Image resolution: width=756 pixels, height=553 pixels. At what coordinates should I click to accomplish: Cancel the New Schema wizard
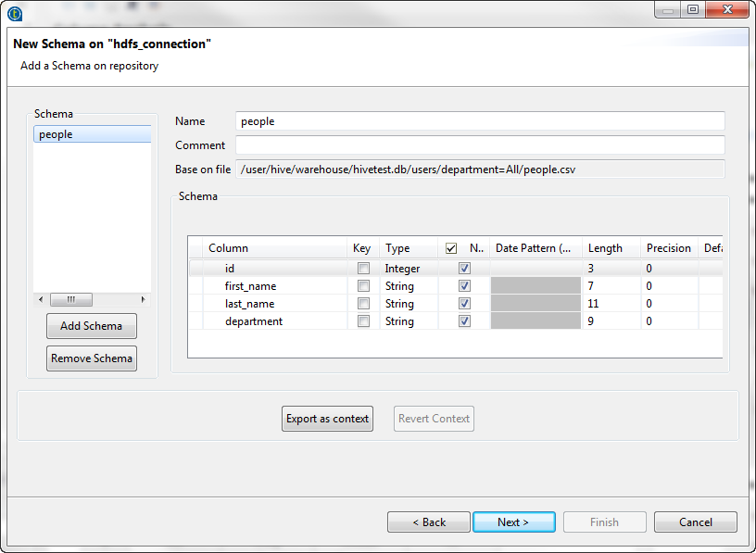tap(695, 522)
